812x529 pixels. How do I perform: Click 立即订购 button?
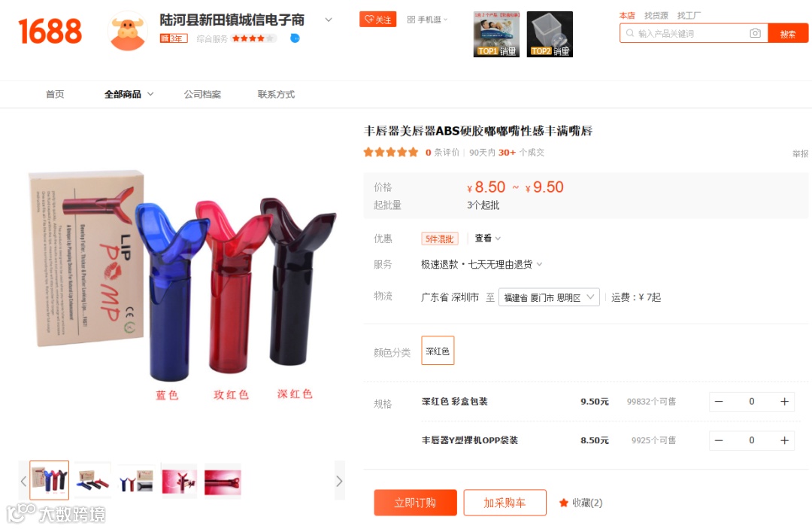point(415,503)
